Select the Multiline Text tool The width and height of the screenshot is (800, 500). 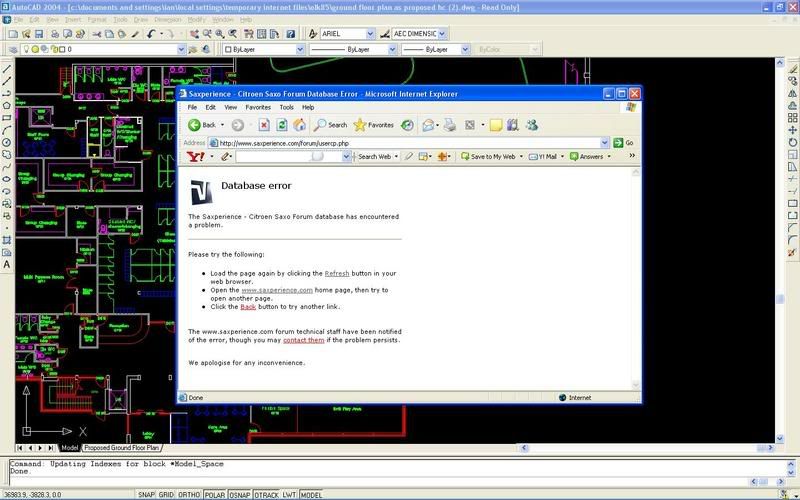[7, 265]
